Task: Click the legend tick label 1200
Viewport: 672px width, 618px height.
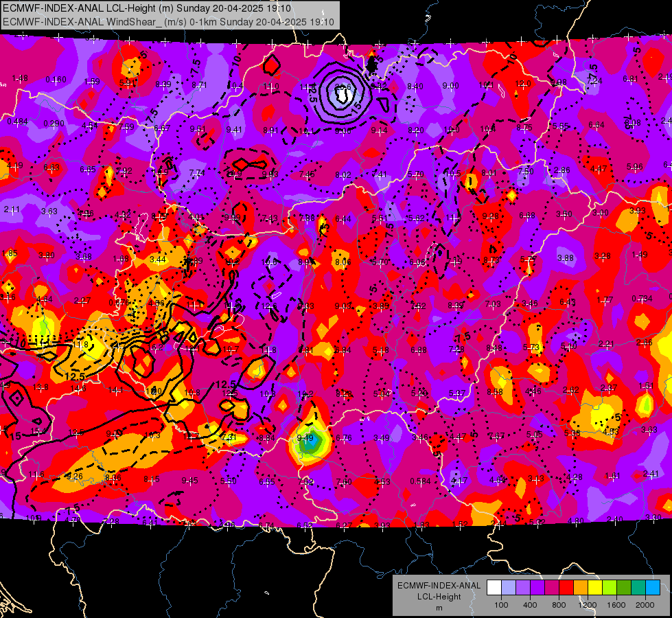Action: click(588, 605)
